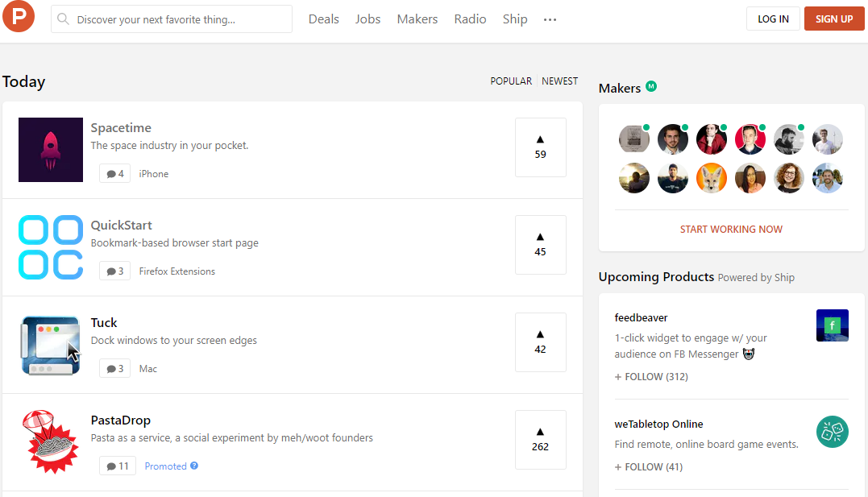Open the fox maker avatar

[x=712, y=178]
